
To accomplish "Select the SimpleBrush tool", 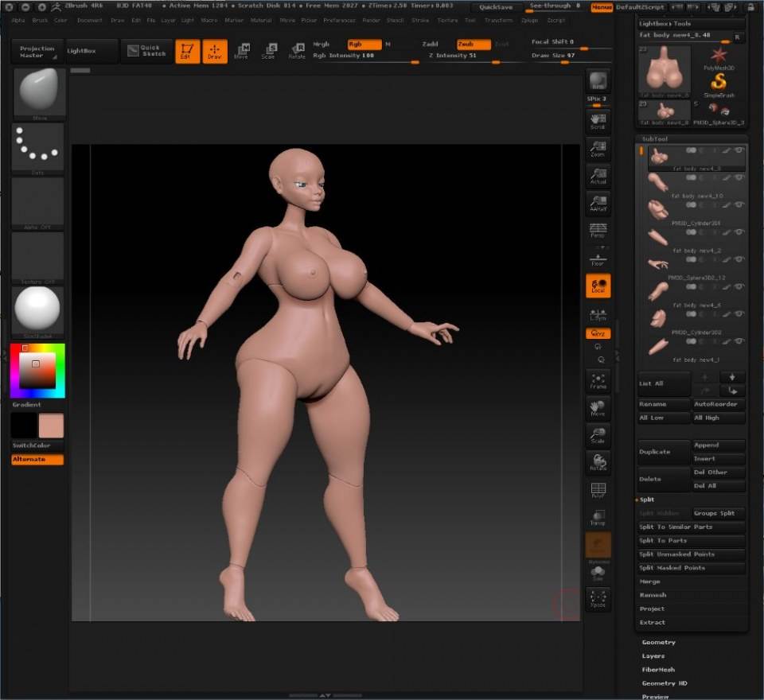I will coord(719,85).
